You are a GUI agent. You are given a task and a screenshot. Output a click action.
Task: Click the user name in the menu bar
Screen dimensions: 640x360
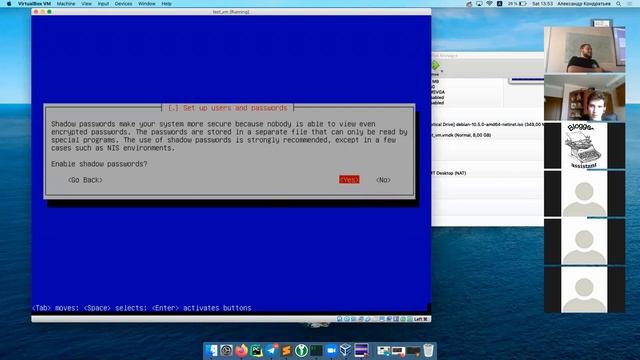(584, 4)
